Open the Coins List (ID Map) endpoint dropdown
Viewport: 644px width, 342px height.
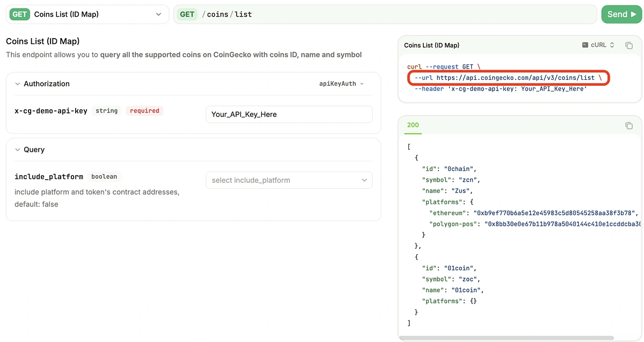158,14
